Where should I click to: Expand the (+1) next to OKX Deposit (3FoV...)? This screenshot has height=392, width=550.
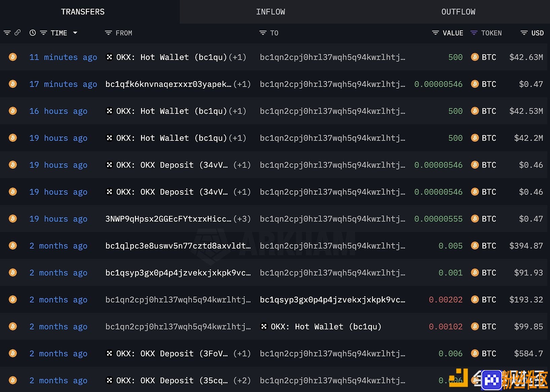(242, 354)
